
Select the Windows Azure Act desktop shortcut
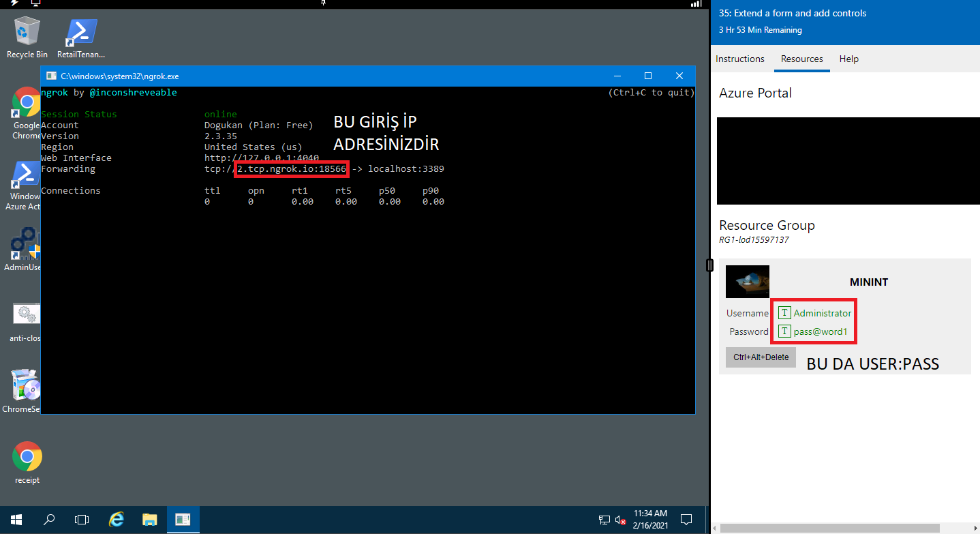click(x=25, y=186)
